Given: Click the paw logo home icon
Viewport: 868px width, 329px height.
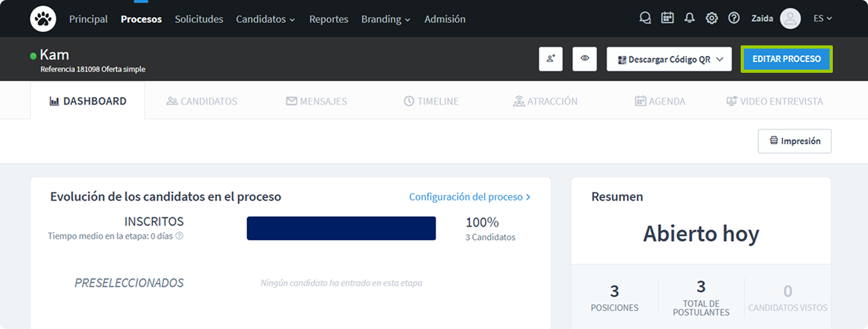Looking at the screenshot, I should pos(43,19).
